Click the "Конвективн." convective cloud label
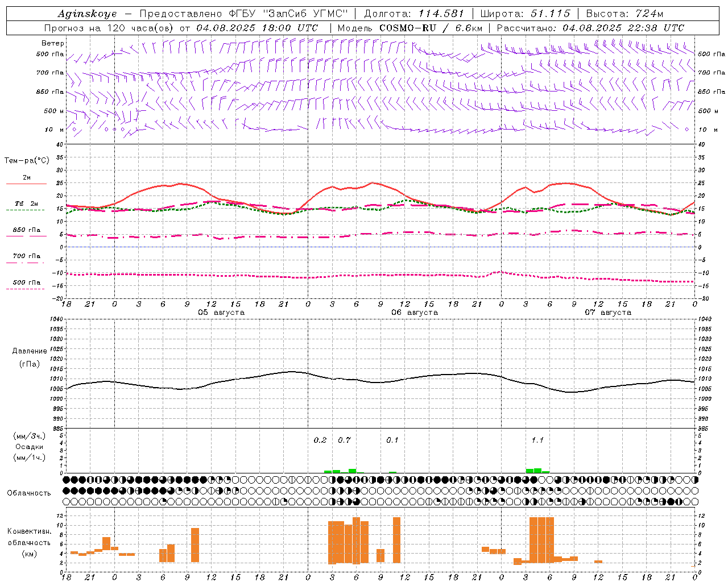 tap(30, 531)
